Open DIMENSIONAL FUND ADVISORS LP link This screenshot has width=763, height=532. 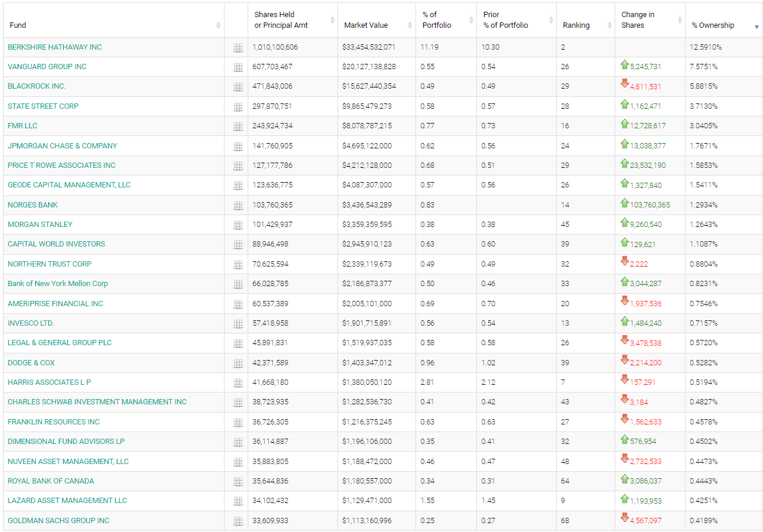coord(66,441)
